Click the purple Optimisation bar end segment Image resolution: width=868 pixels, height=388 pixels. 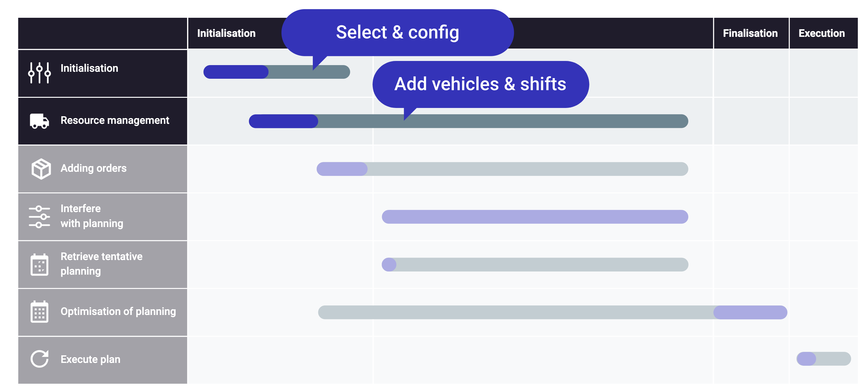click(750, 312)
